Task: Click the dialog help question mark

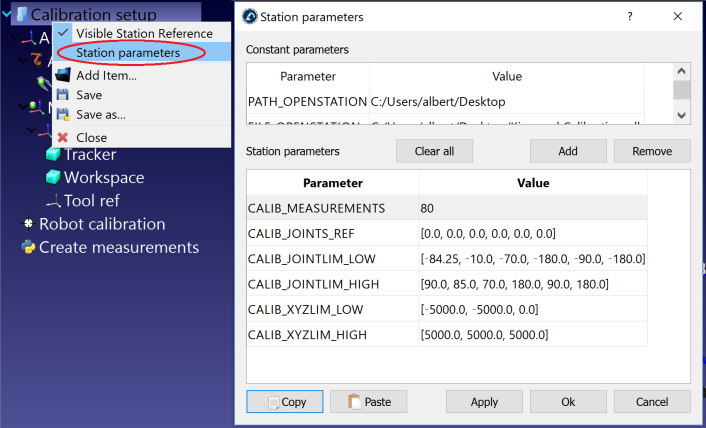Action: click(x=629, y=17)
